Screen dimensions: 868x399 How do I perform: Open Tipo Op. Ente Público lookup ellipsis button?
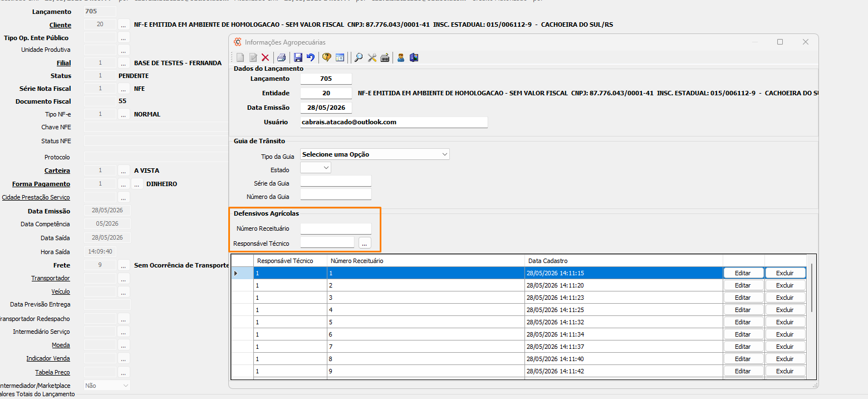[124, 37]
